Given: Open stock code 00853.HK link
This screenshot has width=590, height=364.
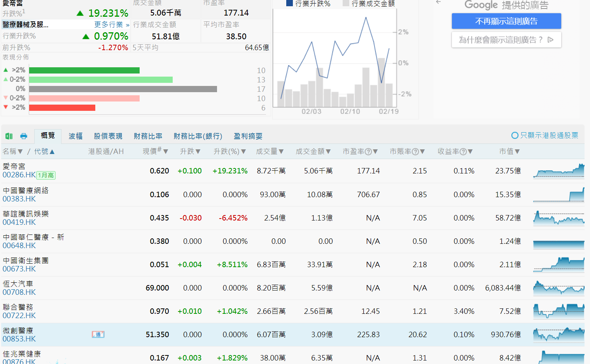Looking at the screenshot, I should tap(19, 339).
